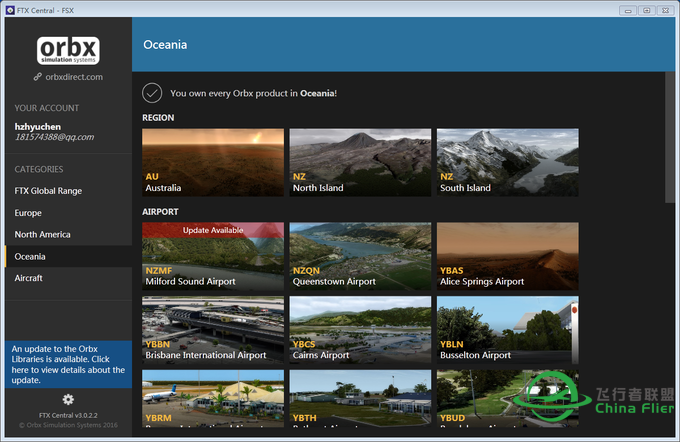Click the FTX Central title bar icon
The width and height of the screenshot is (680, 442).
[x=10, y=10]
